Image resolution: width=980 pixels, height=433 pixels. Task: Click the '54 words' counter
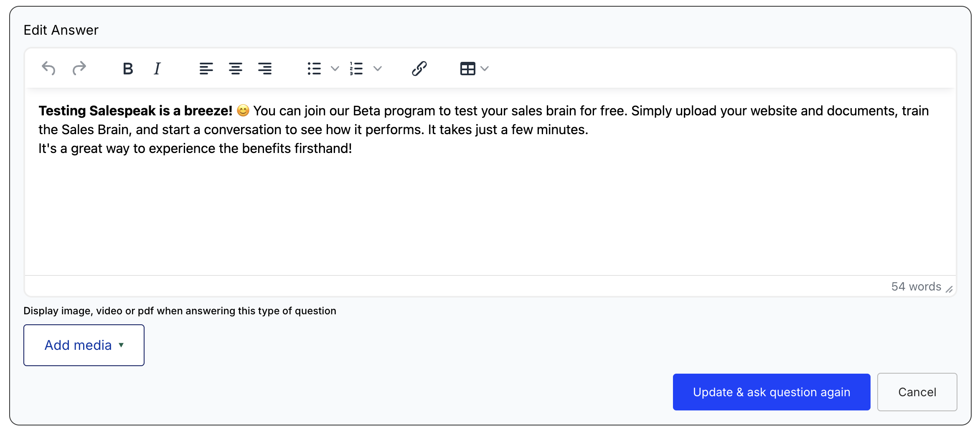pos(916,287)
